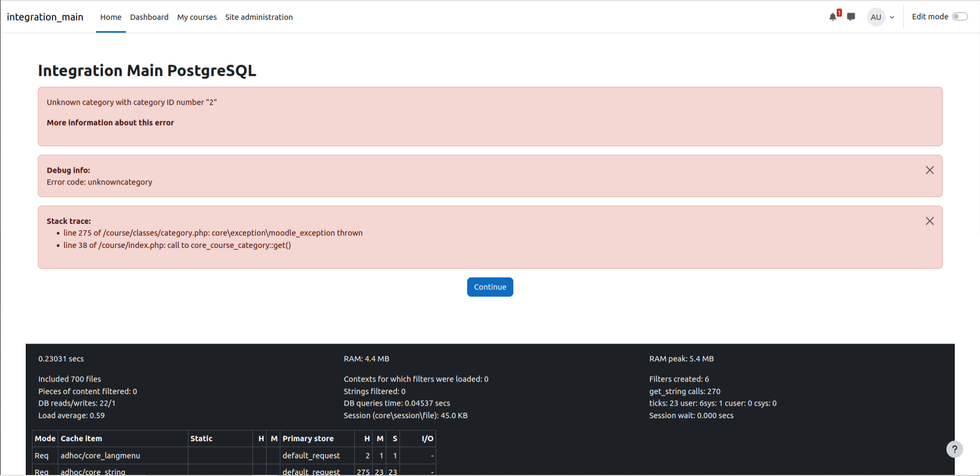Dismiss the Stack trace alert
Image resolution: width=980 pixels, height=476 pixels.
pos(930,221)
